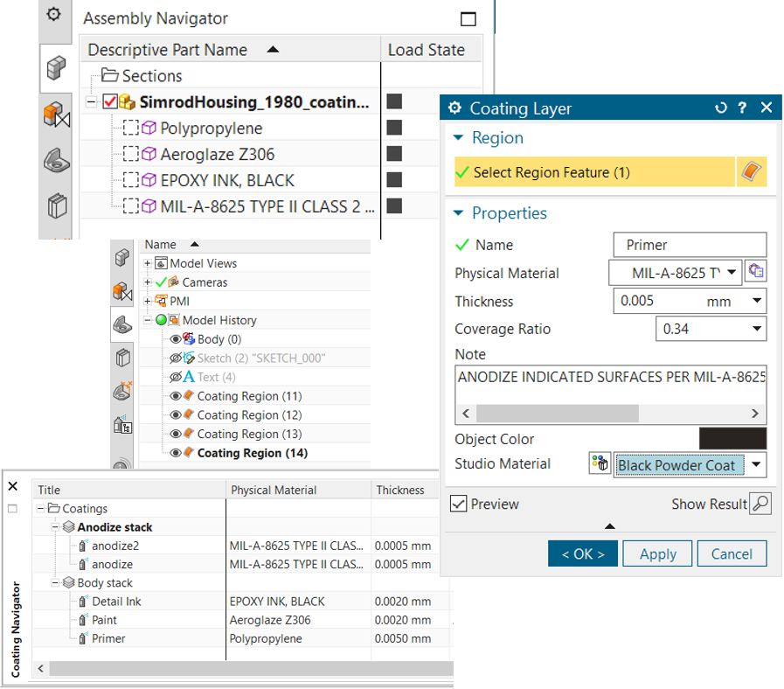Screen dimensions: 784x689
Task: Reset the Coating Layer dialog
Action: pyautogui.click(x=720, y=108)
